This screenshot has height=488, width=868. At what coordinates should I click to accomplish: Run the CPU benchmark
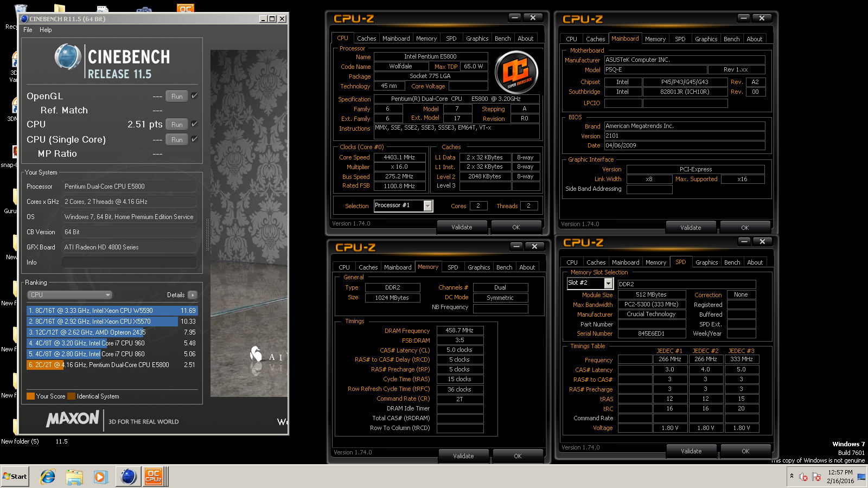coord(177,124)
